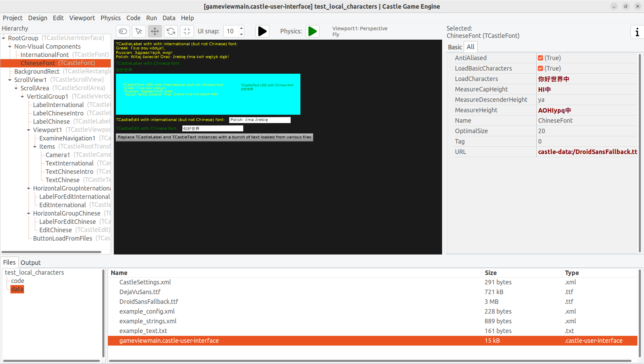Switch to the Output tab
The height and width of the screenshot is (364, 644).
point(31,262)
